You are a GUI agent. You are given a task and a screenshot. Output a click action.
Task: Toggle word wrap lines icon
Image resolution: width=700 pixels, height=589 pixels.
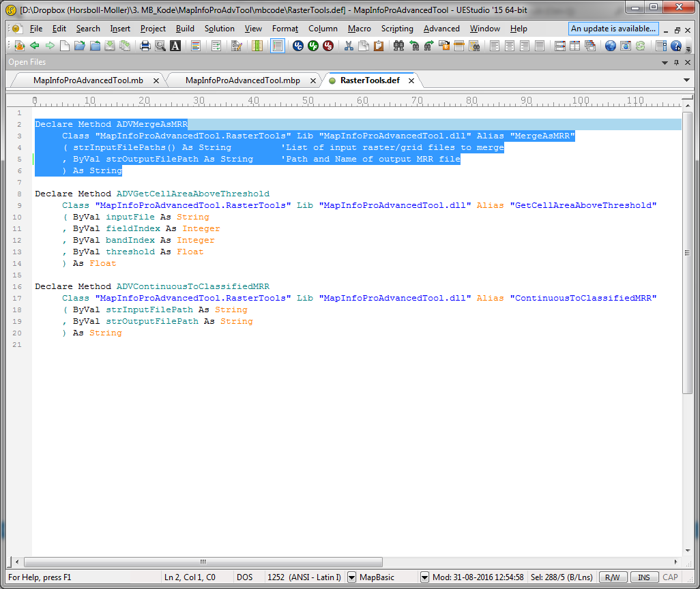pos(216,46)
